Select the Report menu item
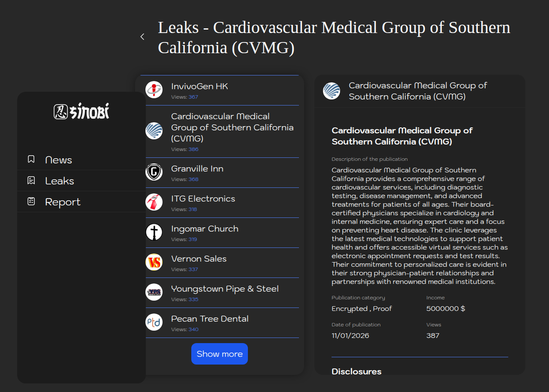The height and width of the screenshot is (392, 549). point(63,202)
